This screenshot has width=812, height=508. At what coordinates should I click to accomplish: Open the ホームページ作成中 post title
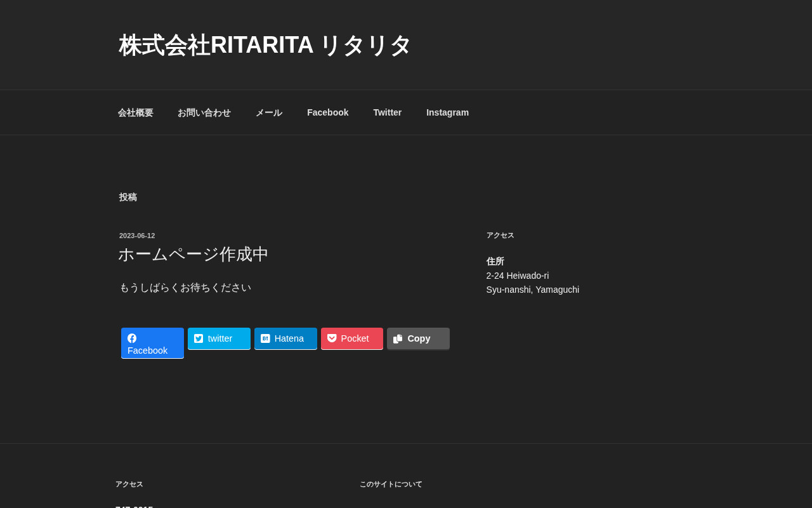193,254
